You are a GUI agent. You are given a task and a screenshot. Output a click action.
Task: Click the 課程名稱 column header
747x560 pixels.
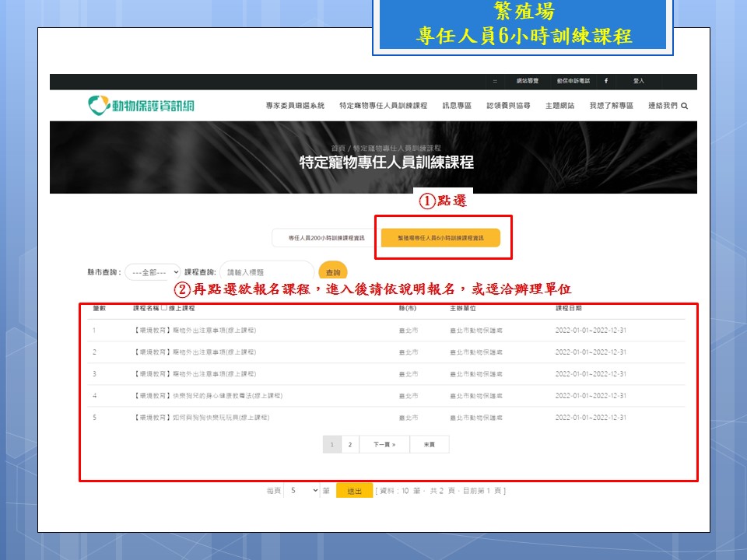click(146, 308)
